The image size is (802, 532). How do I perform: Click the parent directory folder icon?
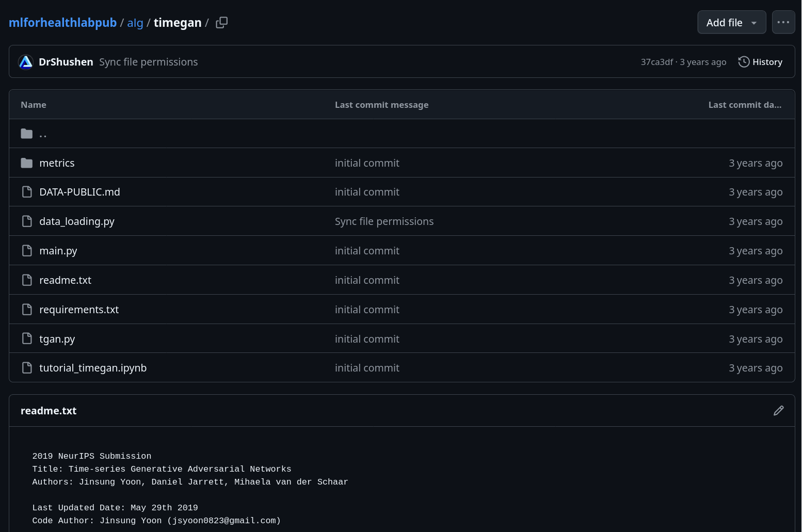27,134
